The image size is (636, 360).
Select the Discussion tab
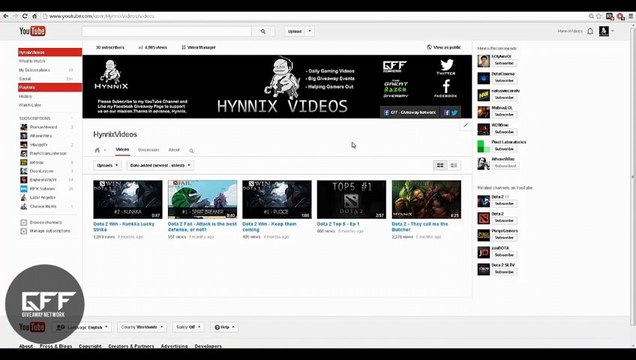click(x=148, y=150)
